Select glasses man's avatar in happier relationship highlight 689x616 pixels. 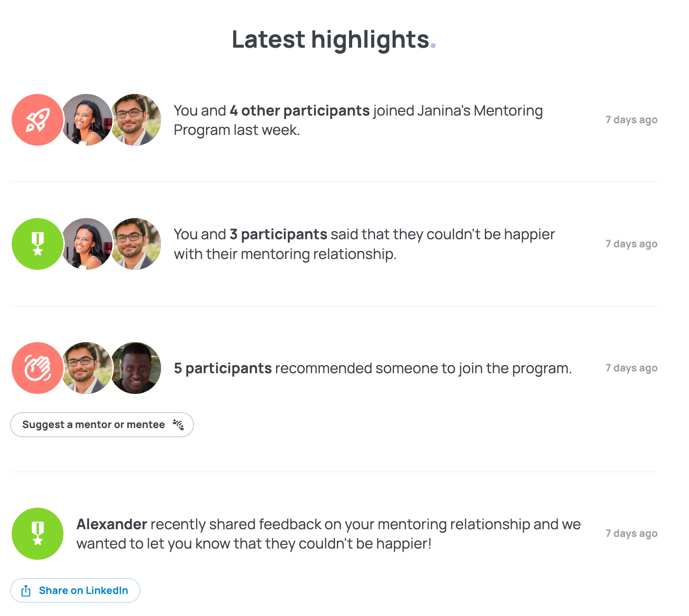[136, 244]
